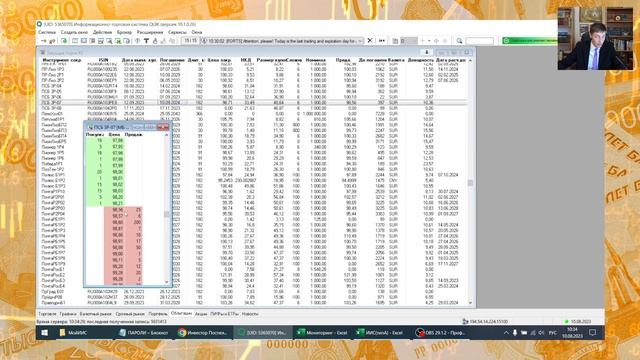The width and height of the screenshot is (640, 360).
Task: Open the Окна menu
Action: click(197, 32)
